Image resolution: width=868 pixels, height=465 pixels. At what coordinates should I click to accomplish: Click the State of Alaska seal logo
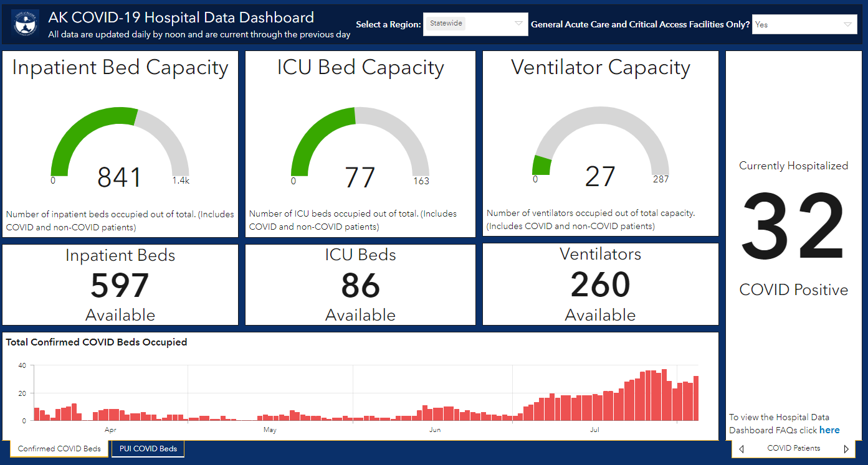26,24
